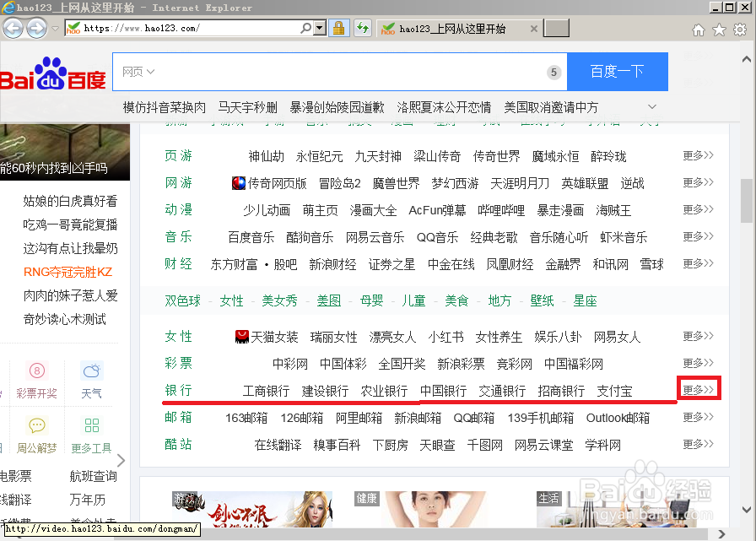Open a new blank tab

coord(556,28)
